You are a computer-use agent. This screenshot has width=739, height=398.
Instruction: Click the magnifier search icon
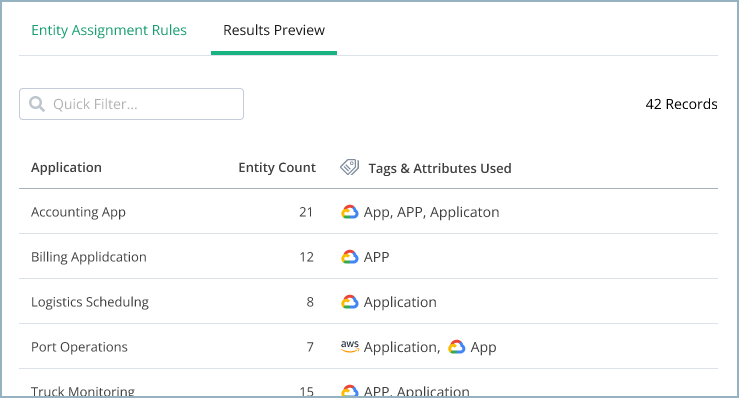[37, 104]
